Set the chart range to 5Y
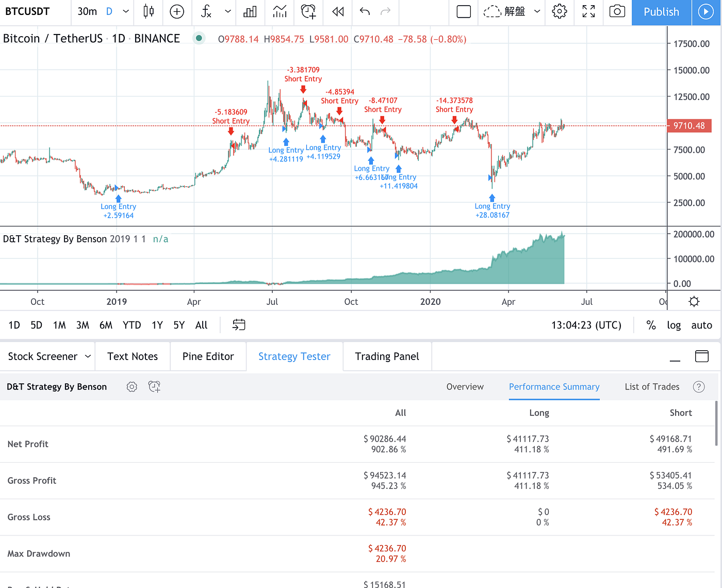722x588 pixels. [x=179, y=325]
